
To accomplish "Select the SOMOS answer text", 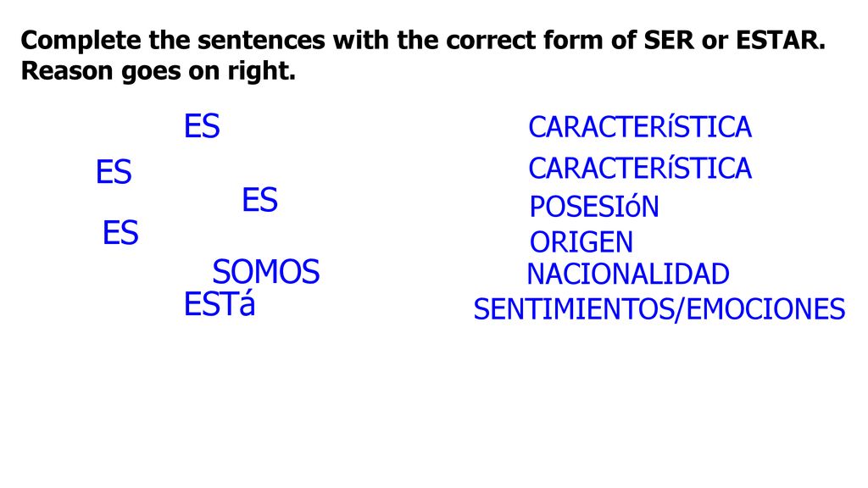I will [x=266, y=271].
